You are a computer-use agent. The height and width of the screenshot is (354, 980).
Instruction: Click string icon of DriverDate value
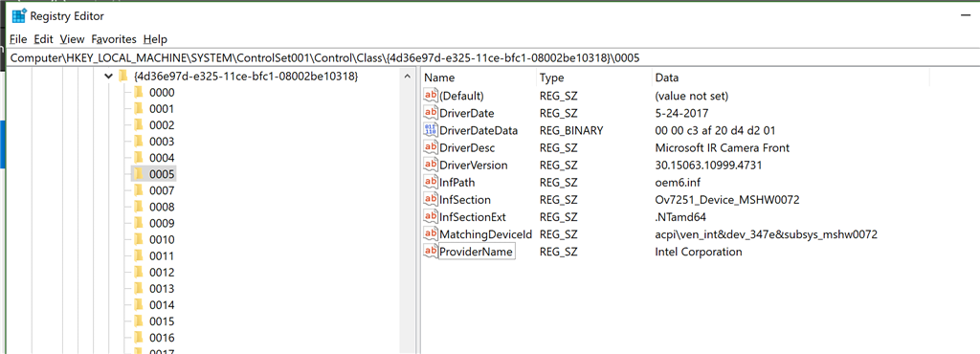[431, 113]
